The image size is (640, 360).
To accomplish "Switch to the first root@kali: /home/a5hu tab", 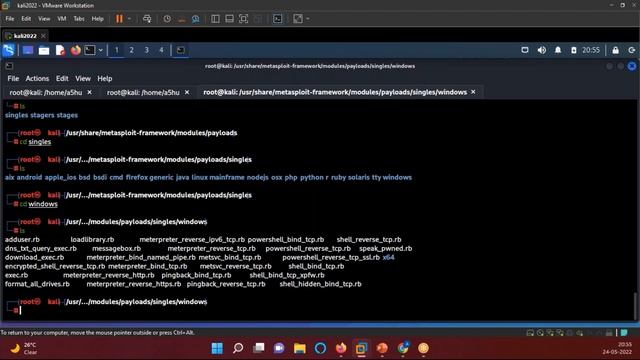I will click(46, 93).
